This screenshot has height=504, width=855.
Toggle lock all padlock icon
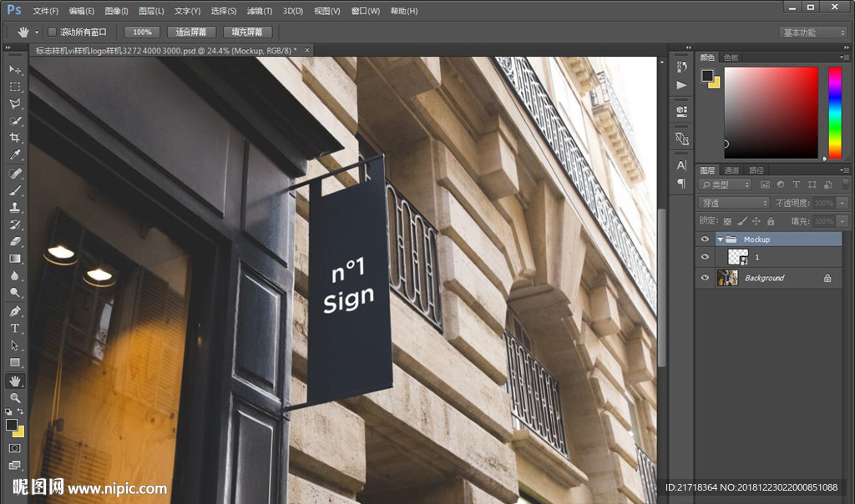coord(771,221)
